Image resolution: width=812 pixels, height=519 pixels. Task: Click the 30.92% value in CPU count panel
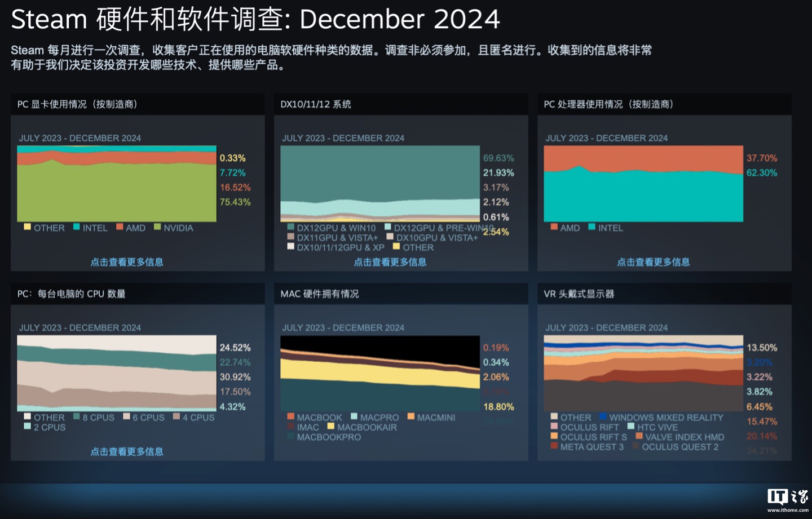click(x=235, y=377)
